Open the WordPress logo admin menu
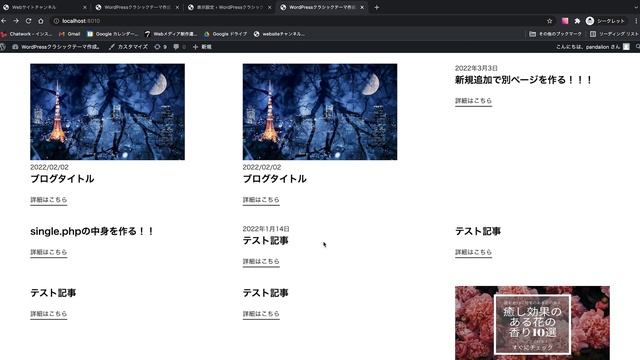The image size is (640, 360). click(3, 47)
